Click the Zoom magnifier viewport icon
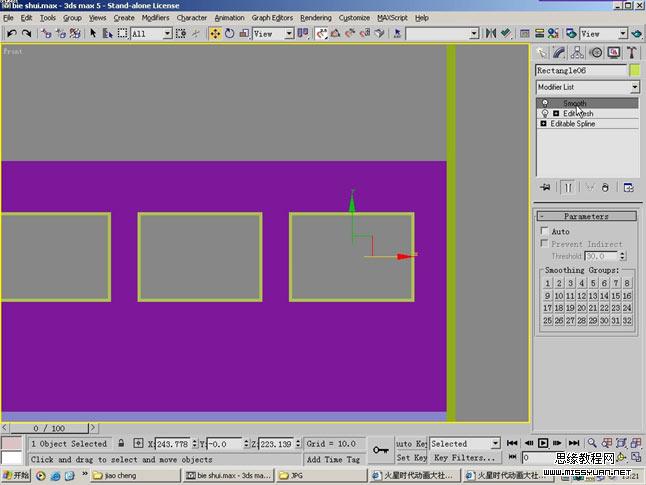The width and height of the screenshot is (646, 485). (592, 443)
